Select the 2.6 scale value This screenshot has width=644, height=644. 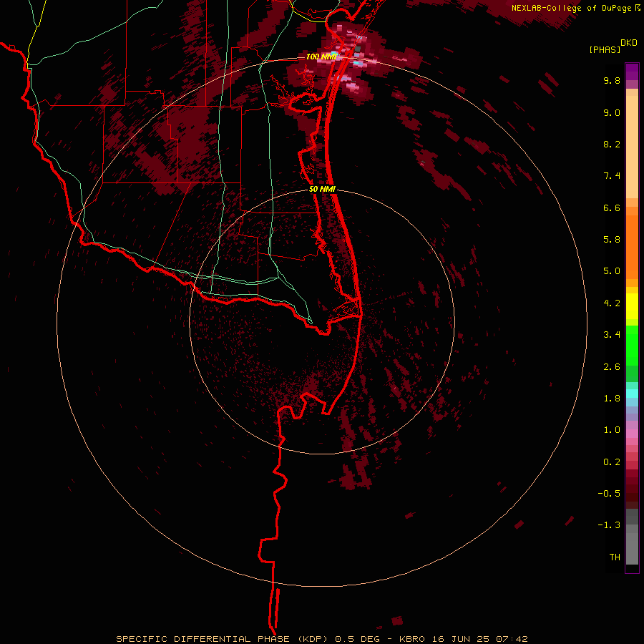[612, 367]
